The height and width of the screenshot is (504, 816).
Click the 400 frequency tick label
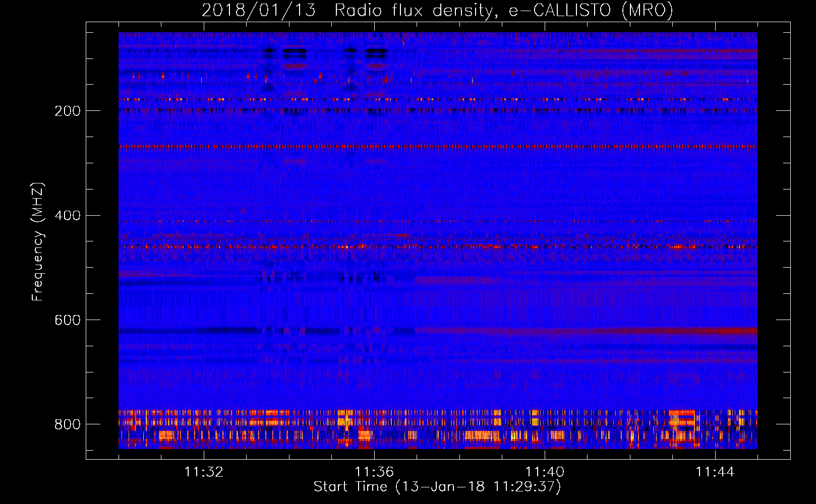point(68,216)
